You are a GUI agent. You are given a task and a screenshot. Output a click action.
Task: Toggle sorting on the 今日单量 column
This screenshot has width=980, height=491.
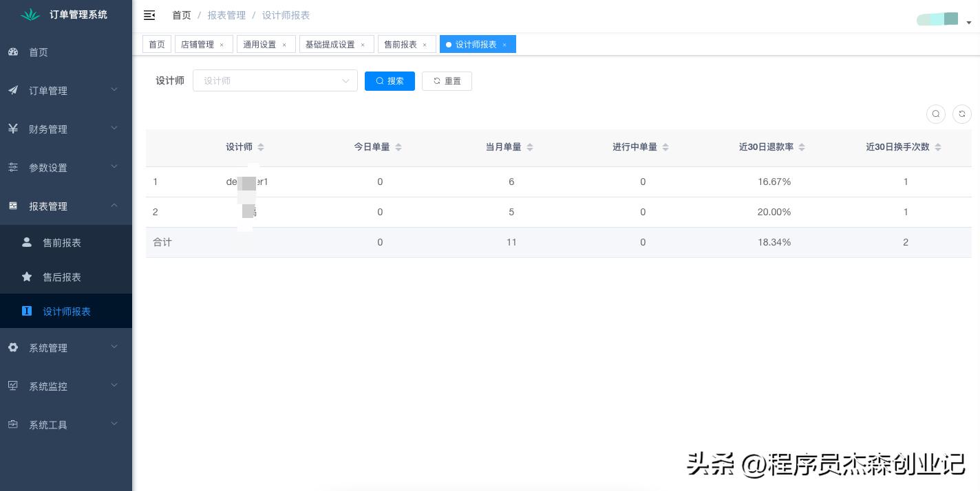(x=398, y=146)
